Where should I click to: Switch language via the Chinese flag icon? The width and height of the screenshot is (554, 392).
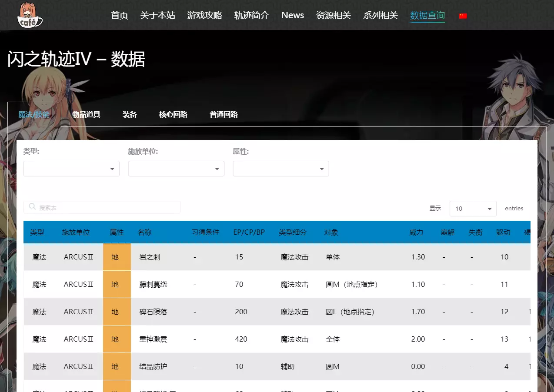pyautogui.click(x=463, y=16)
